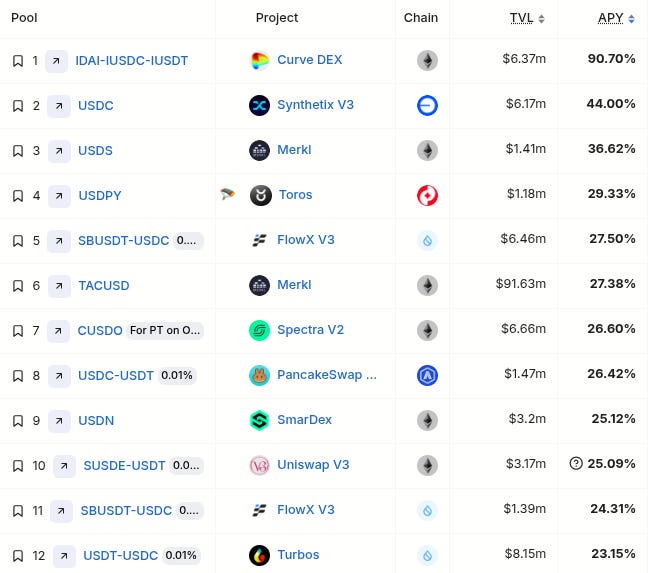648x573 pixels.
Task: Bookmark the USDT-USDC Turbos pool
Action: click(x=18, y=556)
